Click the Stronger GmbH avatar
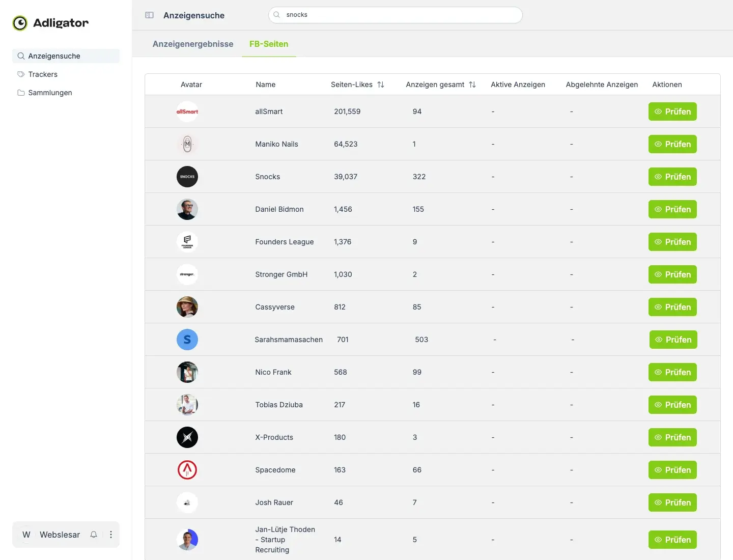The width and height of the screenshot is (733, 560). [x=187, y=274]
